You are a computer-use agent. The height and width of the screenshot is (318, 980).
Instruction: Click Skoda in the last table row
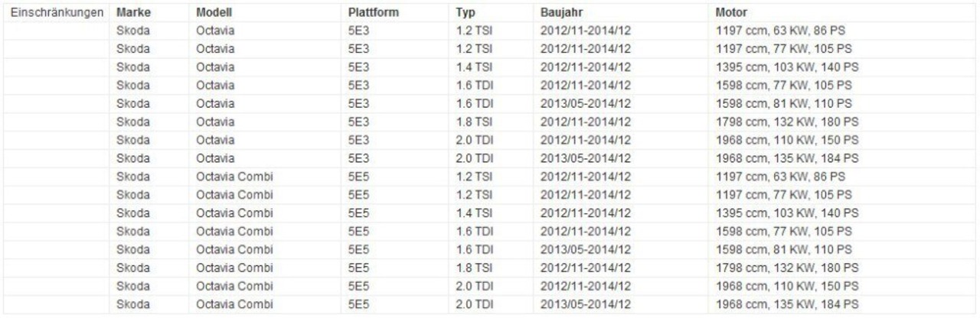tap(132, 307)
